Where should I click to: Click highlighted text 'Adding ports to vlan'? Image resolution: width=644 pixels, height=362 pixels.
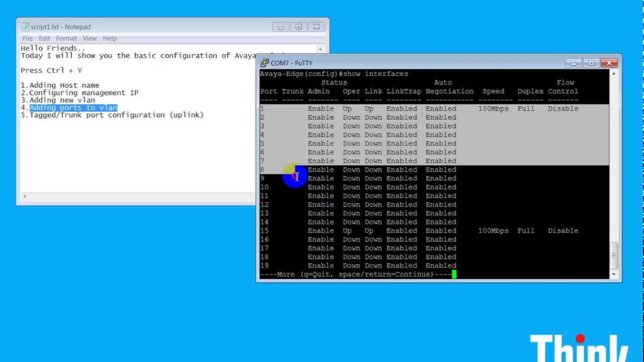(73, 108)
